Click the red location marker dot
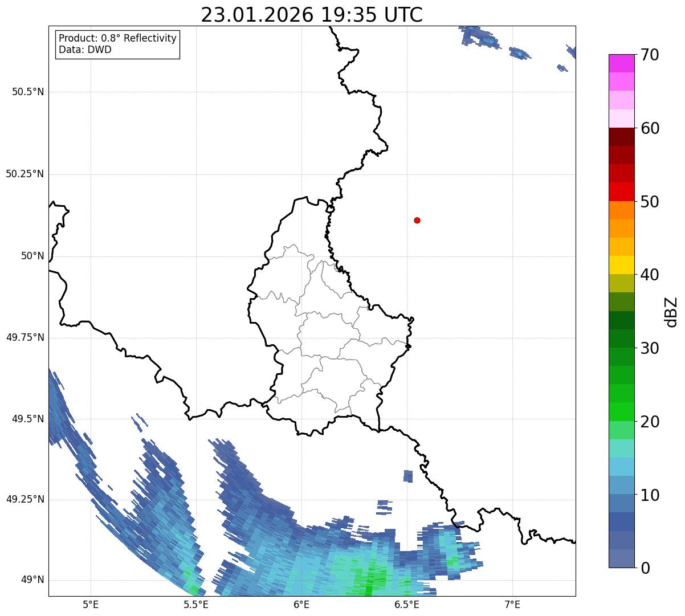This screenshot has width=685, height=616. [x=417, y=220]
